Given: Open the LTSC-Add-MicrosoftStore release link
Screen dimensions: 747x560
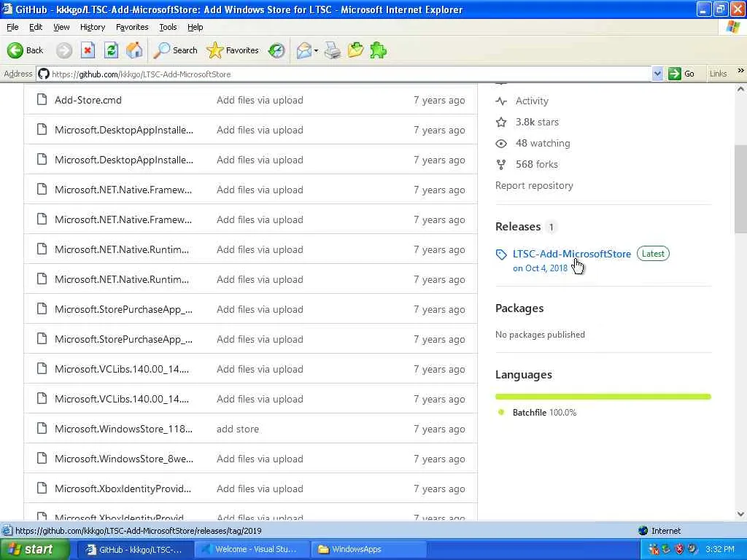Looking at the screenshot, I should (x=572, y=254).
